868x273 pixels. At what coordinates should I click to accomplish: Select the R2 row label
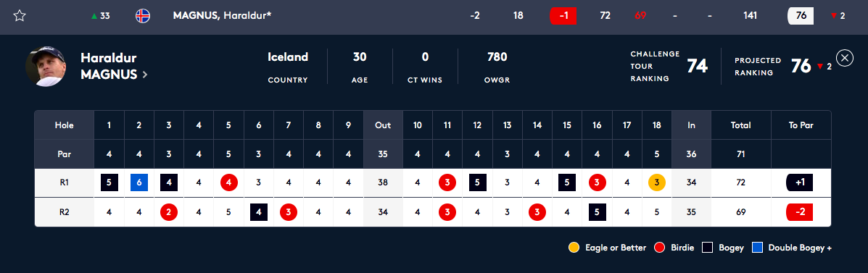click(x=65, y=212)
